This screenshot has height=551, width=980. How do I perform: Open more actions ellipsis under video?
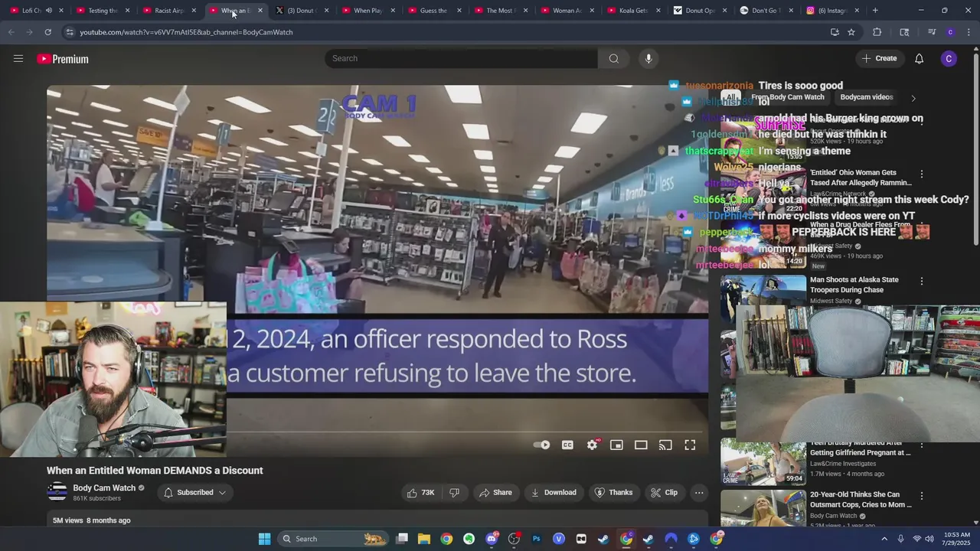click(x=699, y=493)
